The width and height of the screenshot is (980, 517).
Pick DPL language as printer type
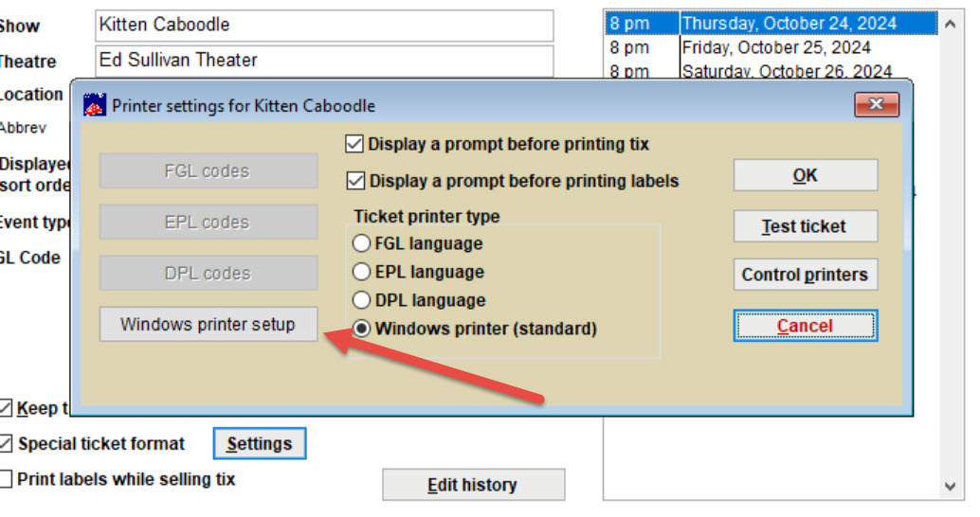click(361, 300)
